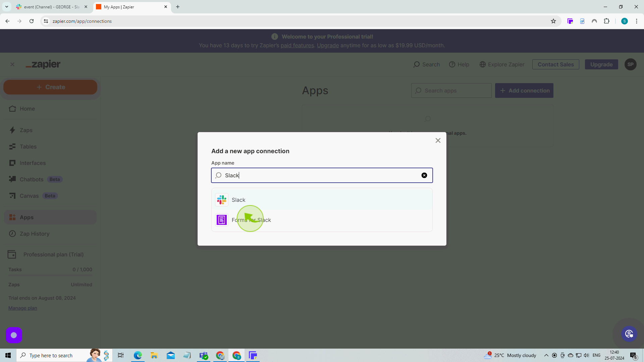Click the Slack logo icon in results
644x362 pixels.
(x=222, y=200)
